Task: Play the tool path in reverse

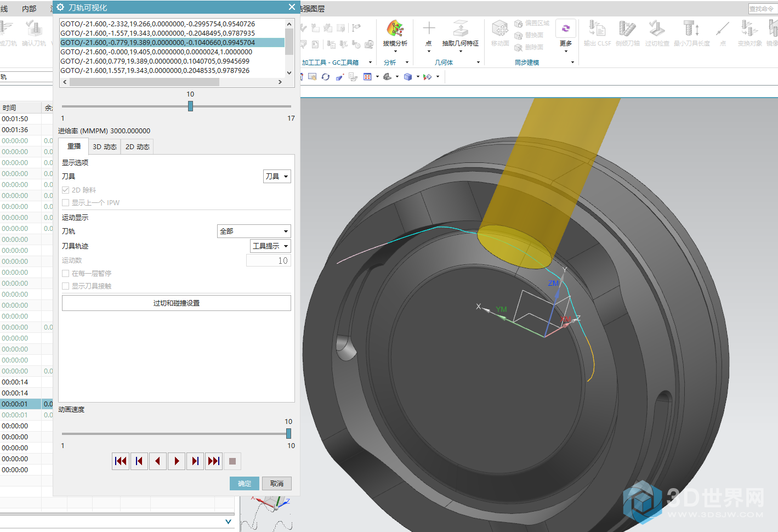Action: [158, 461]
